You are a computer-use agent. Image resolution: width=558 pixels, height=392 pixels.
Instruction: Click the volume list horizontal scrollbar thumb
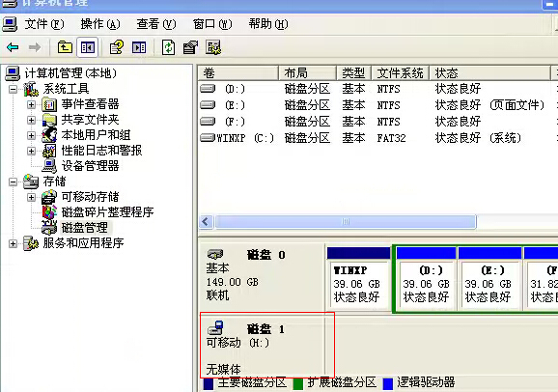pos(346,222)
